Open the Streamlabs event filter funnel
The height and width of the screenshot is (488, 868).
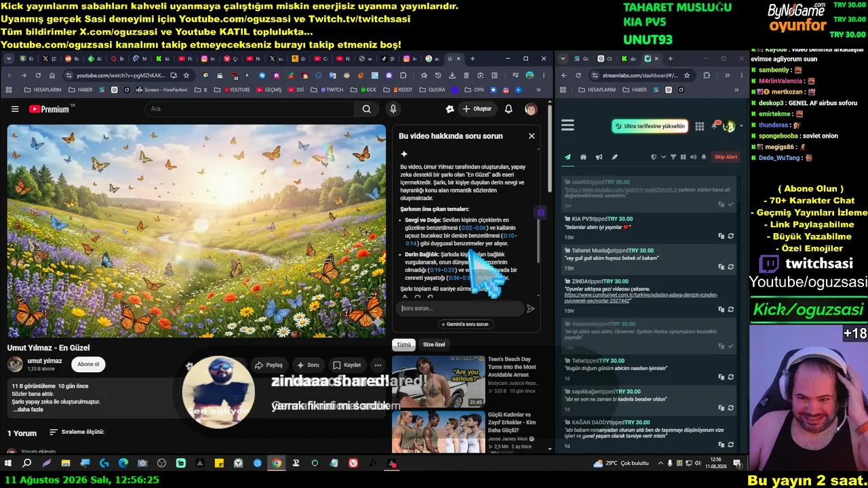pyautogui.click(x=673, y=157)
